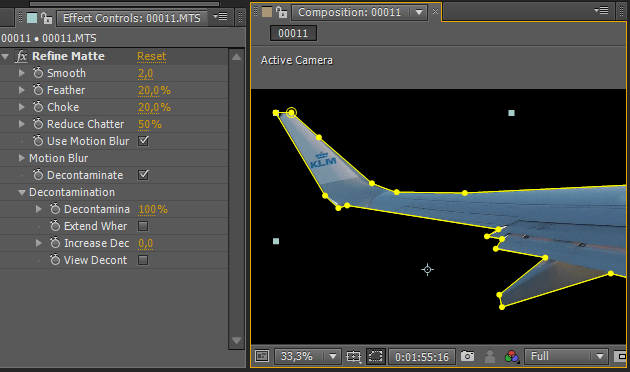Toggle mask and shape path visibility
The image size is (630, 372).
(x=376, y=356)
